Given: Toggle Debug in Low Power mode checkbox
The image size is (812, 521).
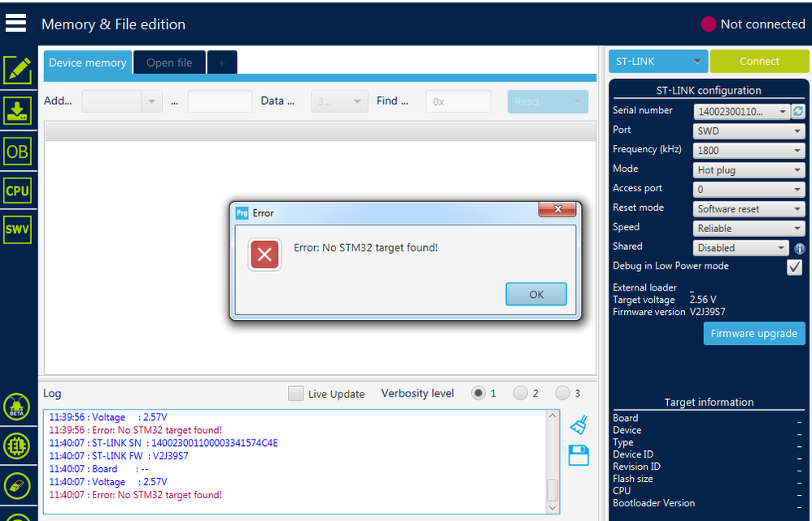Looking at the screenshot, I should coord(794,267).
